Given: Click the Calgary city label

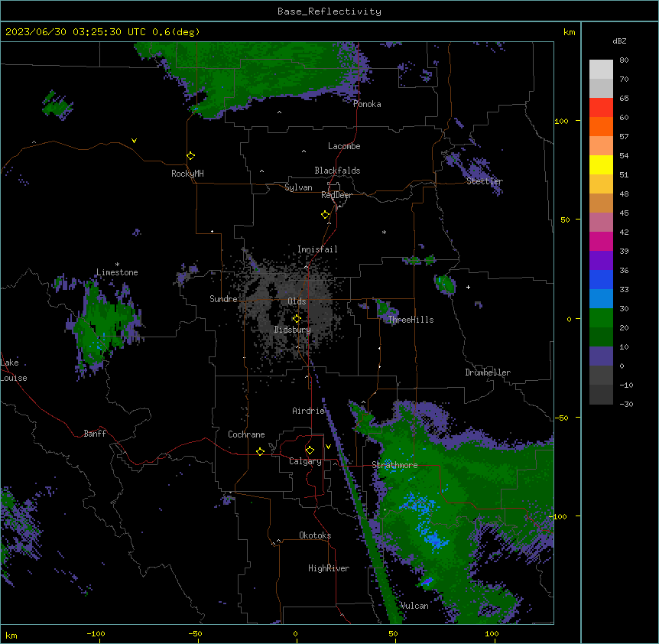Looking at the screenshot, I should (x=305, y=461).
